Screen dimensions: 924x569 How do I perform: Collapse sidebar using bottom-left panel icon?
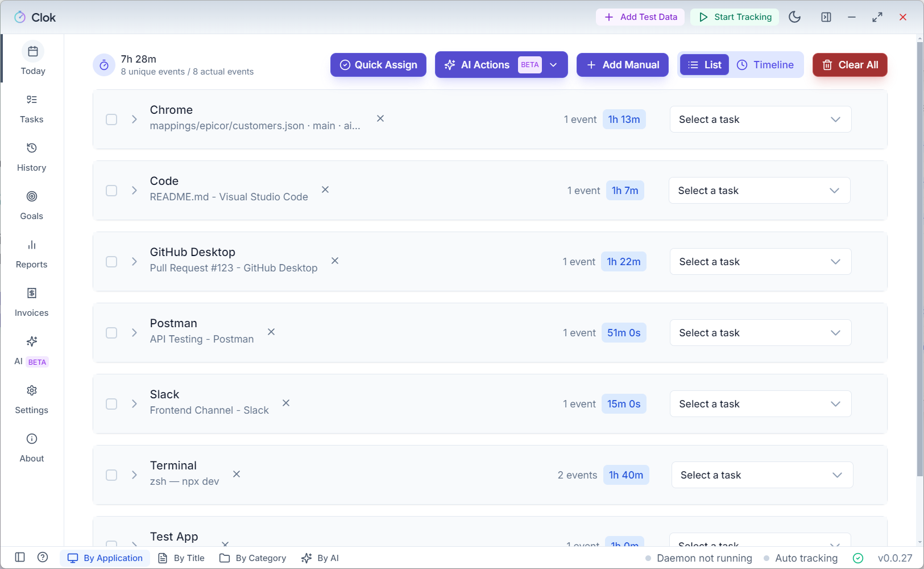click(20, 557)
